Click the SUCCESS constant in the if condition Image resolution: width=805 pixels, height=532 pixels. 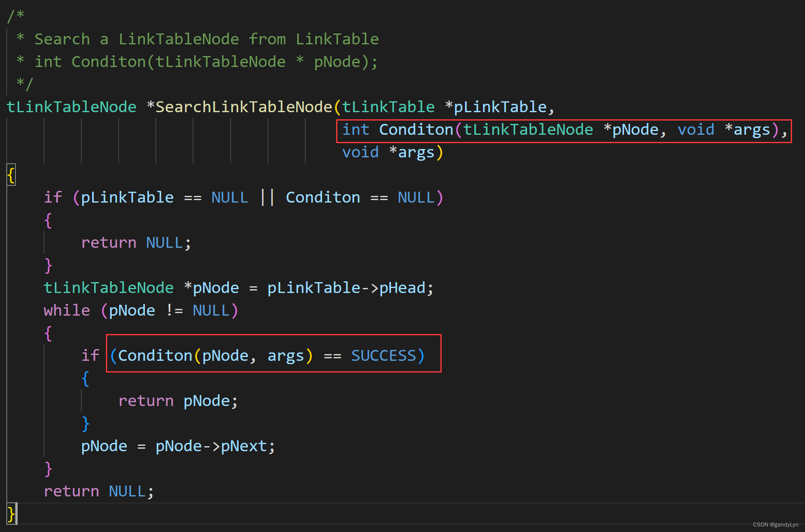[383, 356]
